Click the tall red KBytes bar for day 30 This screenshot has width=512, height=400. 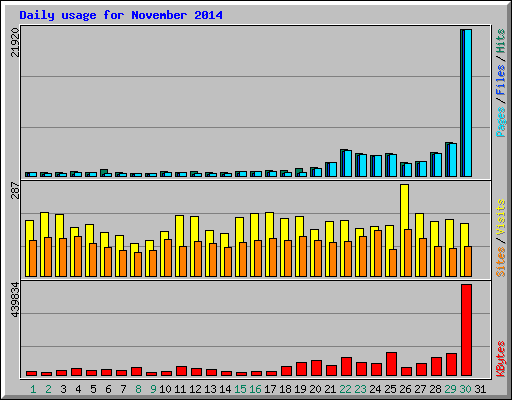(466, 330)
